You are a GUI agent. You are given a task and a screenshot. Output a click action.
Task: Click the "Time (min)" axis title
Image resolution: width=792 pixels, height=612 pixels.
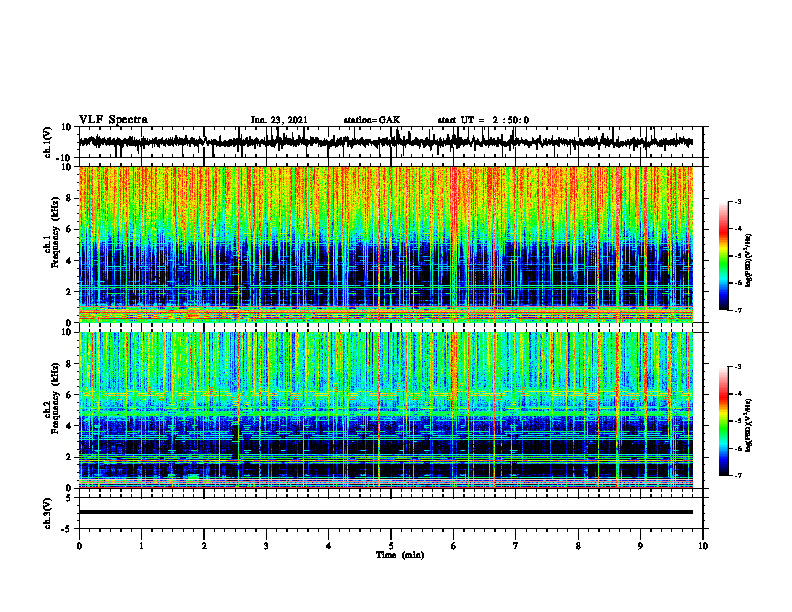[400, 555]
